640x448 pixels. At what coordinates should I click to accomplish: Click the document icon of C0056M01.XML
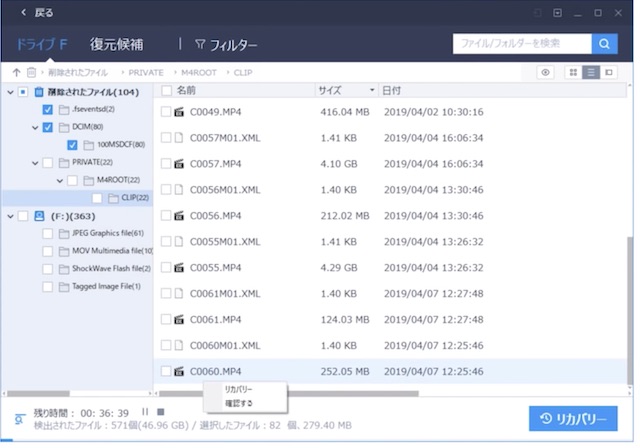click(x=179, y=190)
